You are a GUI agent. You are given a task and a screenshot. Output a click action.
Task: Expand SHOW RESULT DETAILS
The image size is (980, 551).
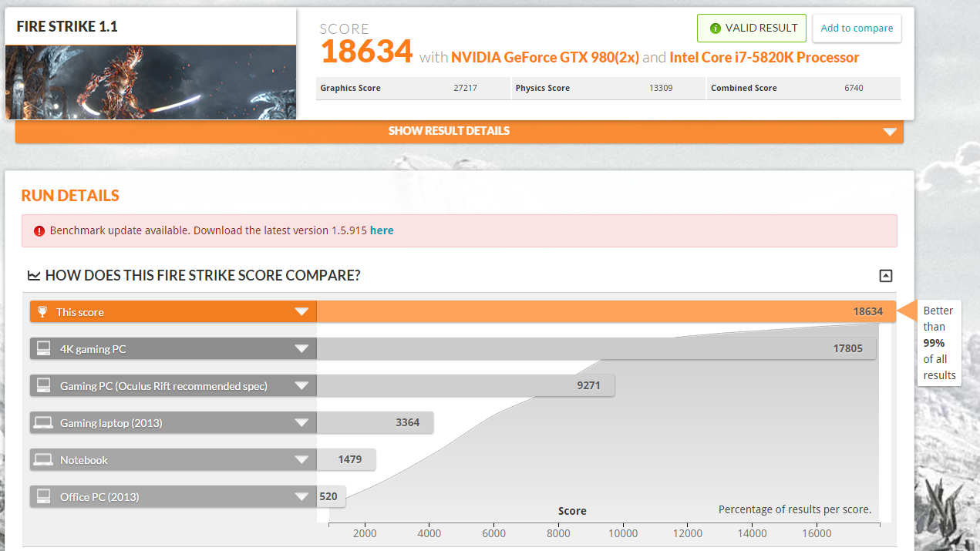click(449, 130)
